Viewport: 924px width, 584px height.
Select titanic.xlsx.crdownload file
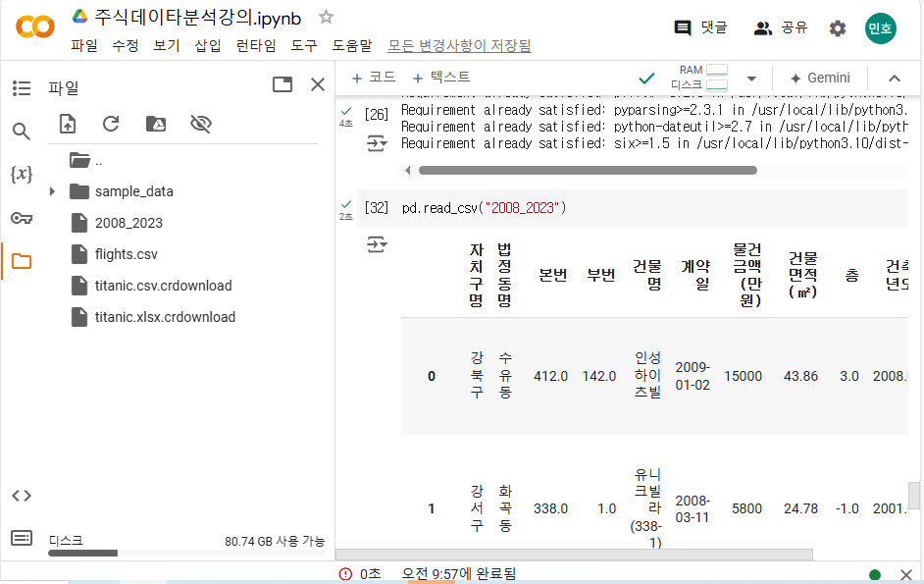click(x=165, y=317)
